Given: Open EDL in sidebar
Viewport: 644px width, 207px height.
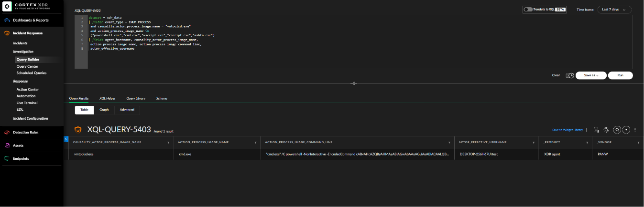Looking at the screenshot, I should 20,109.
